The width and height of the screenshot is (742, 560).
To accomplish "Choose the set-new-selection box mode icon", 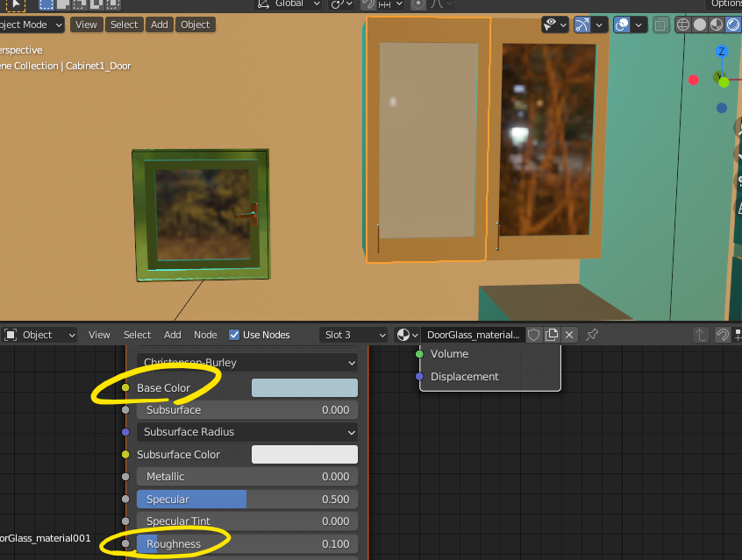I will tap(46, 4).
